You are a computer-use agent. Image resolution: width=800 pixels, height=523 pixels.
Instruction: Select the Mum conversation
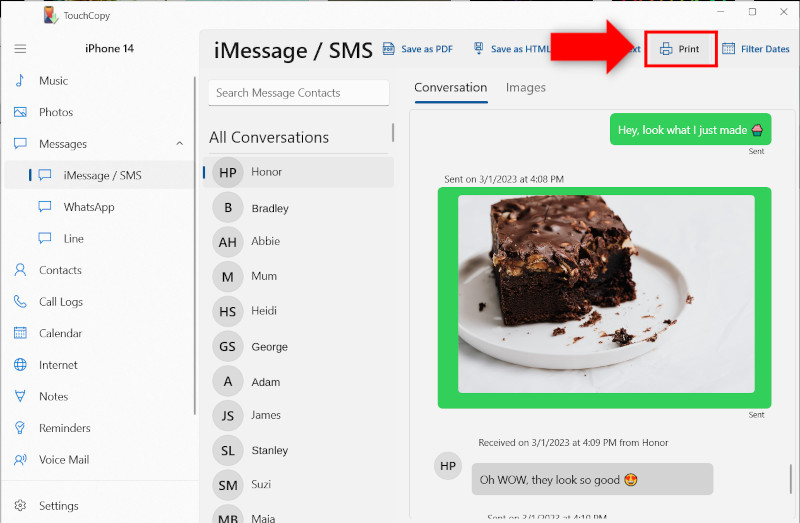point(298,276)
